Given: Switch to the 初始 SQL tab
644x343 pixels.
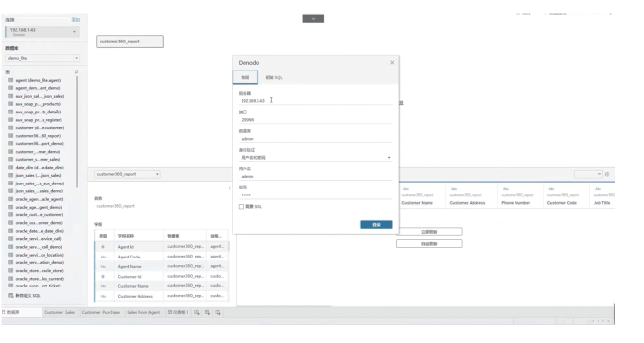Looking at the screenshot, I should tap(274, 77).
